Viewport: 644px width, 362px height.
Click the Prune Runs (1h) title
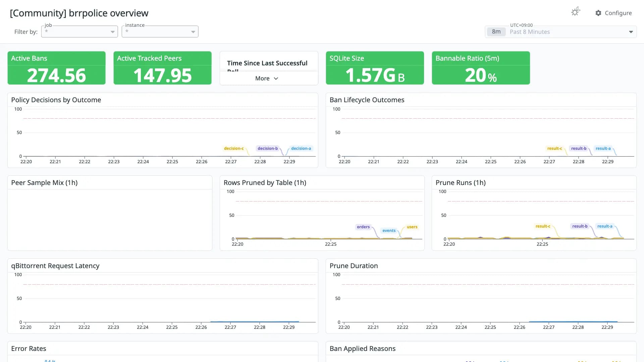(461, 183)
